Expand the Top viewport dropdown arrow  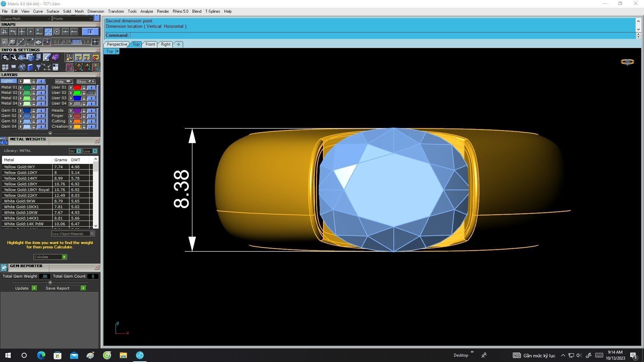point(117,51)
